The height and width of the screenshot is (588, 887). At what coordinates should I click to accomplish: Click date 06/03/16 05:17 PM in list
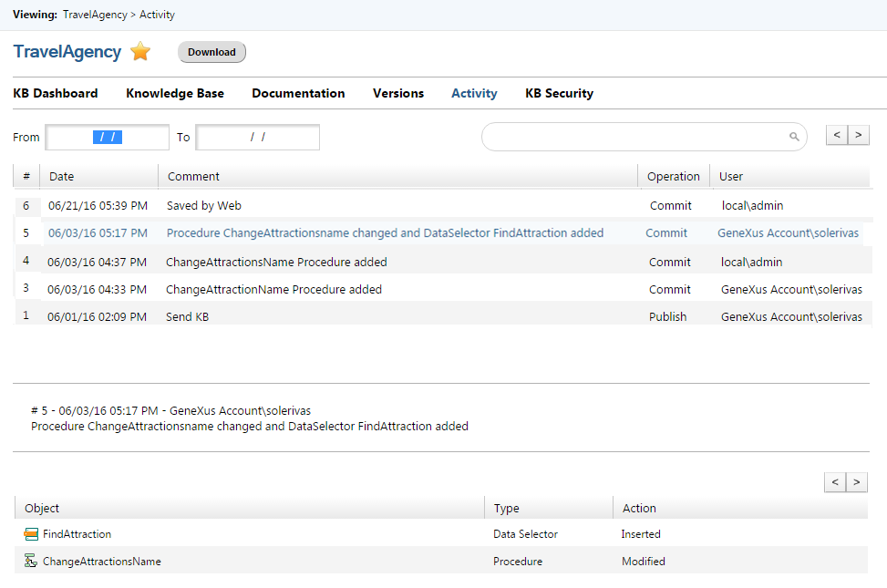click(x=98, y=232)
